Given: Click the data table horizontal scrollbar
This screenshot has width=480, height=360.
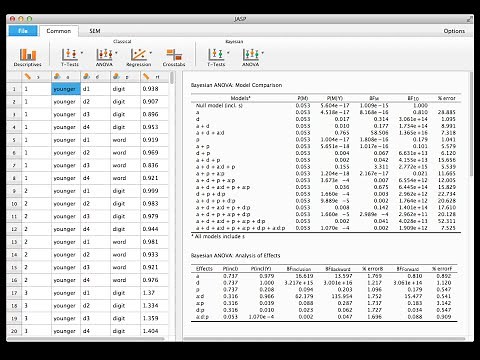Looking at the screenshot, I should (x=85, y=339).
